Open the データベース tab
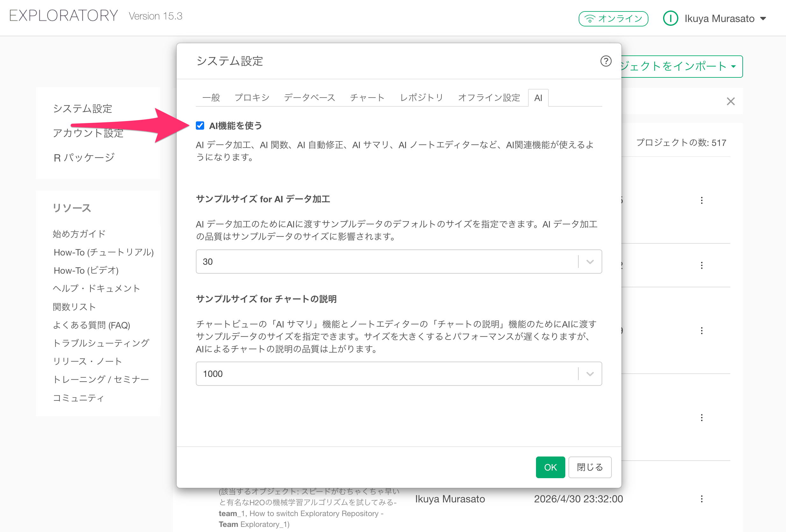The image size is (786, 532). coord(310,98)
